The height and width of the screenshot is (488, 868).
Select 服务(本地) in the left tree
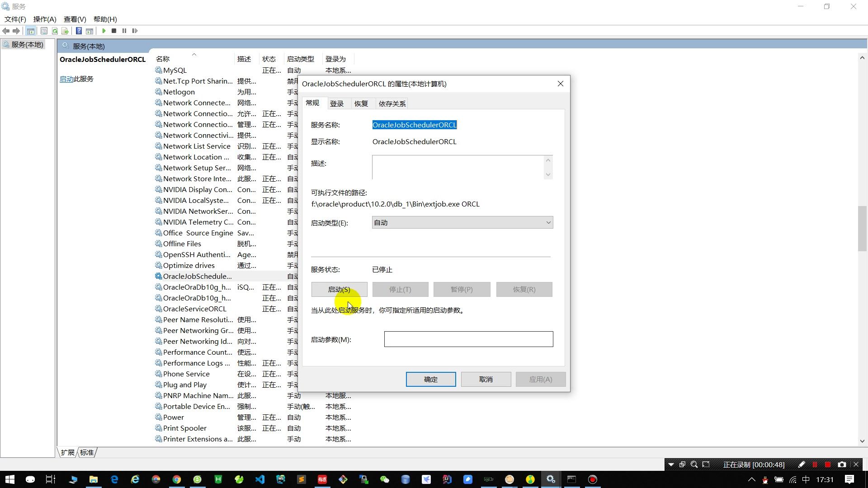pyautogui.click(x=24, y=44)
